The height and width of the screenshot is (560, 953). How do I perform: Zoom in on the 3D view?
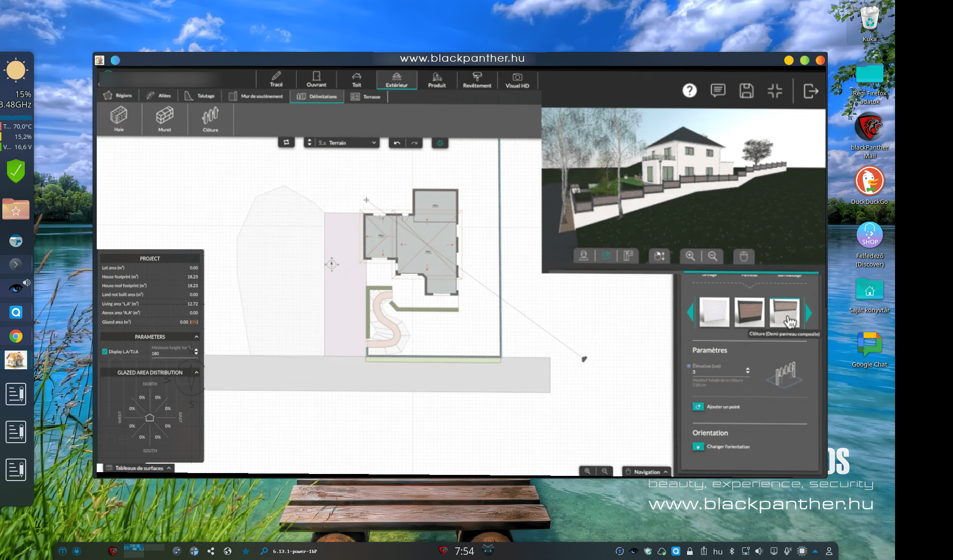690,256
